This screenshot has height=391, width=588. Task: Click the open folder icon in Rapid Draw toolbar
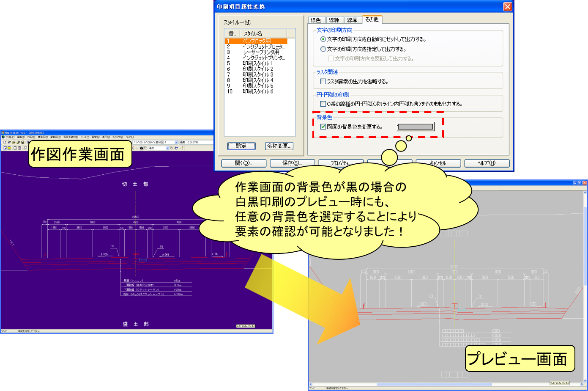point(14,143)
